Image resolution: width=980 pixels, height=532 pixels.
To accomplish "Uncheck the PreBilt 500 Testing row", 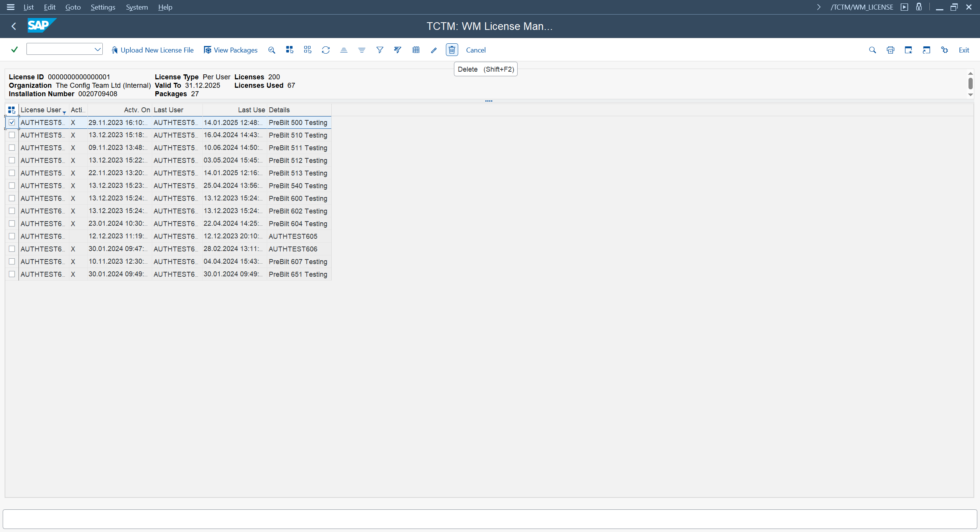I will (12, 122).
